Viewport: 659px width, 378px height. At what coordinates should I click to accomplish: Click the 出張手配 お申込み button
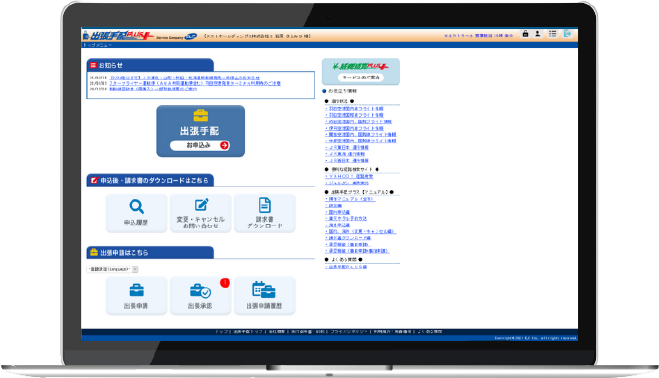coord(200,145)
